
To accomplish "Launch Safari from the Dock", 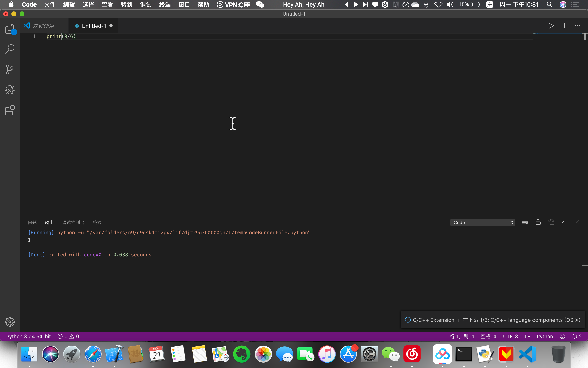I will click(x=93, y=354).
